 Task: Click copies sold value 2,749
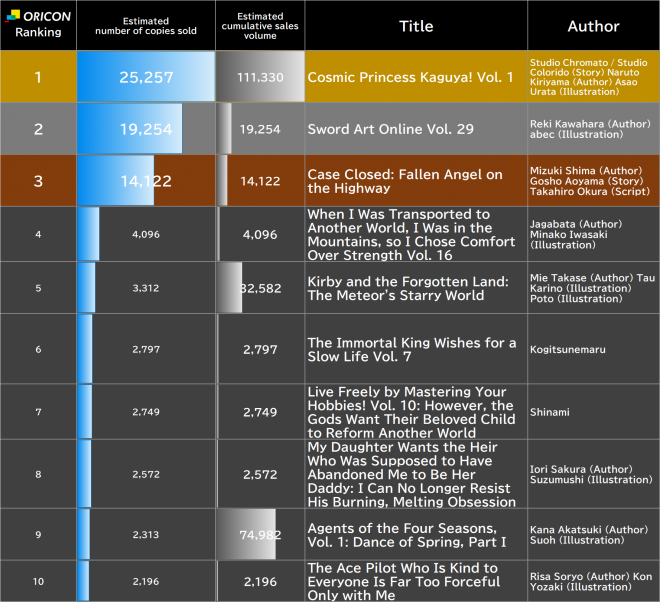(146, 412)
